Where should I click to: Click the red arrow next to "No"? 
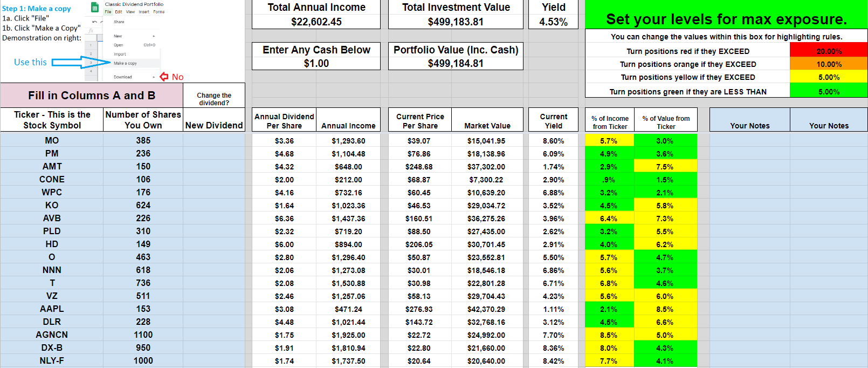tap(164, 77)
